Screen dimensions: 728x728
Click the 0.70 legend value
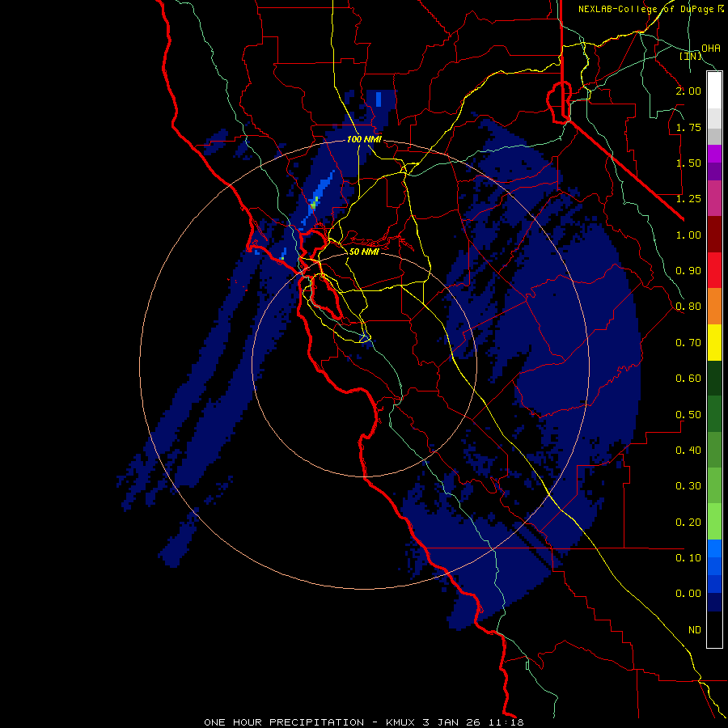pos(688,343)
